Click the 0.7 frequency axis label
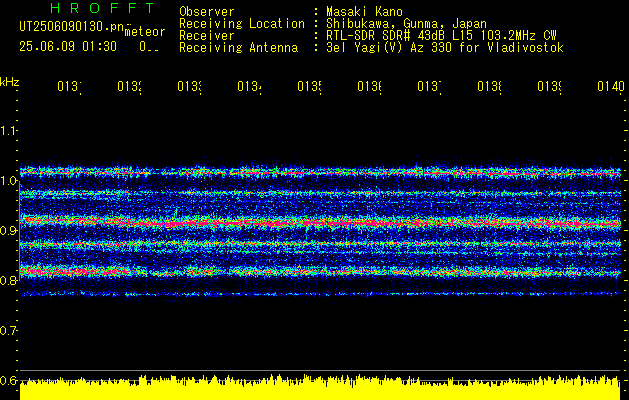The width and height of the screenshot is (629, 400). tap(8, 331)
